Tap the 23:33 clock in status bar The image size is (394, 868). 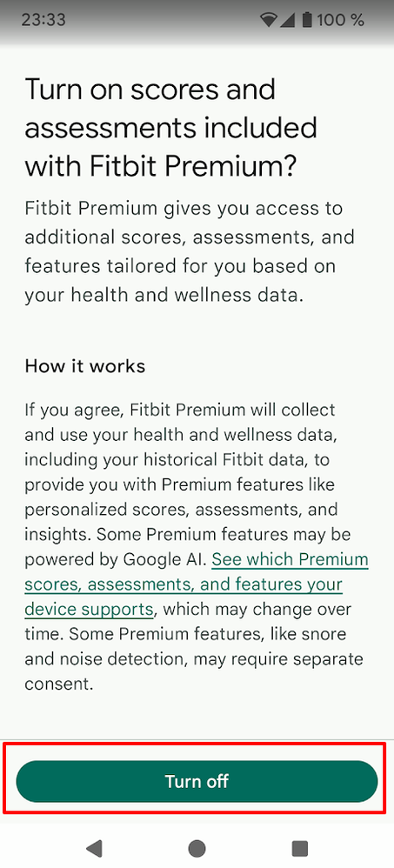43,21
